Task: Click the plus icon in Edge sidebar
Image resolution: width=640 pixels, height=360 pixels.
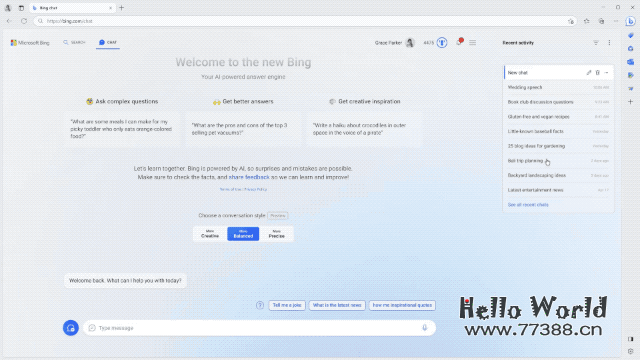Action: point(631,102)
